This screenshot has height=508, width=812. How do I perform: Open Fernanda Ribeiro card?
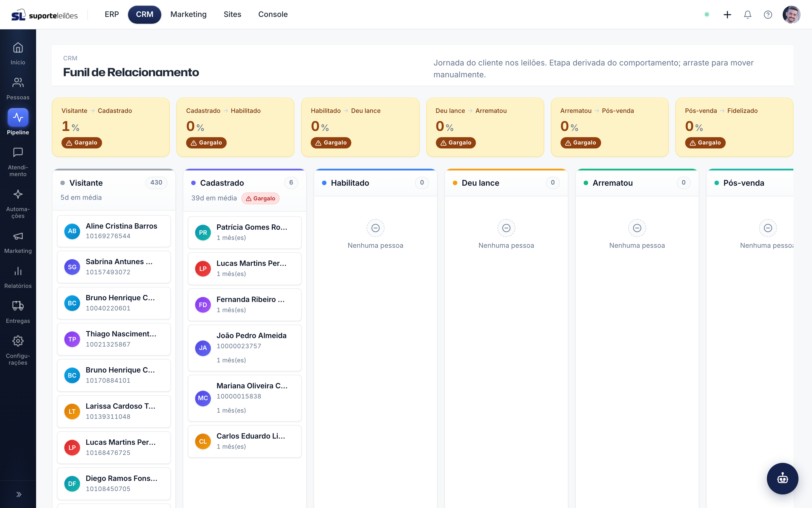pos(245,305)
